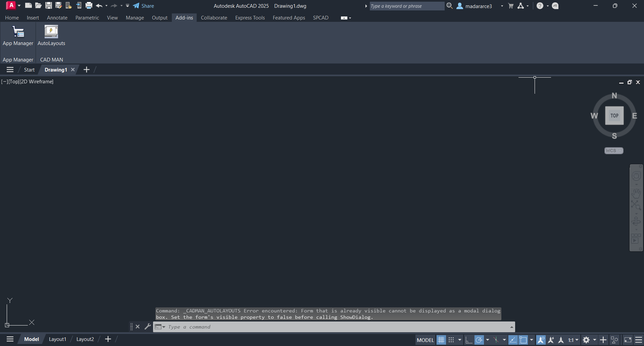Open the AutoCAD application menu logo

[x=11, y=5]
